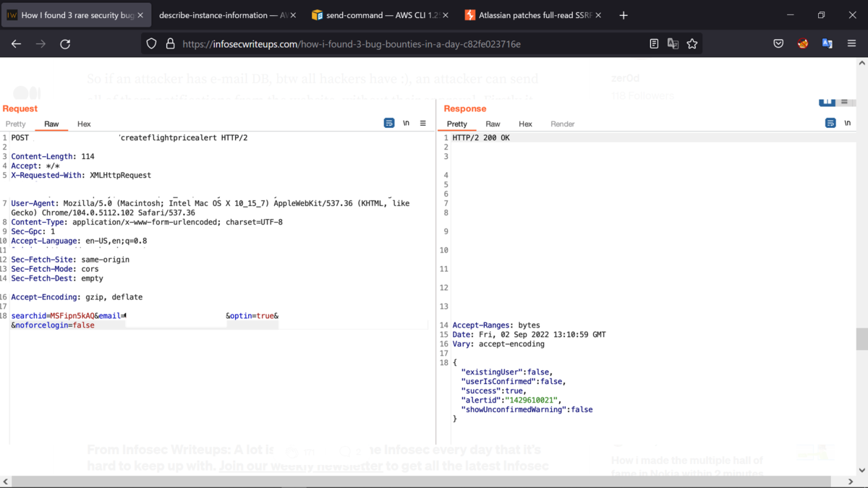This screenshot has height=488, width=868.
Task: Click the greyed translate icon in address bar
Action: 673,43
